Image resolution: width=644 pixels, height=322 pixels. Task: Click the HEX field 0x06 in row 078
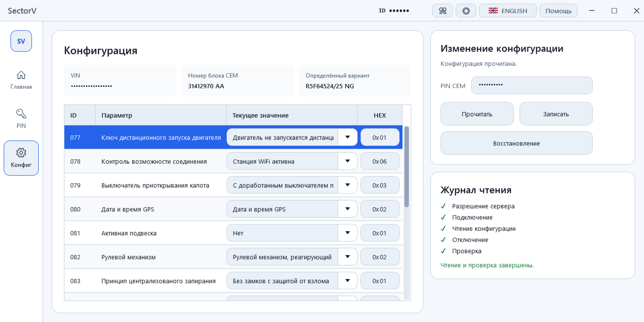380,161
